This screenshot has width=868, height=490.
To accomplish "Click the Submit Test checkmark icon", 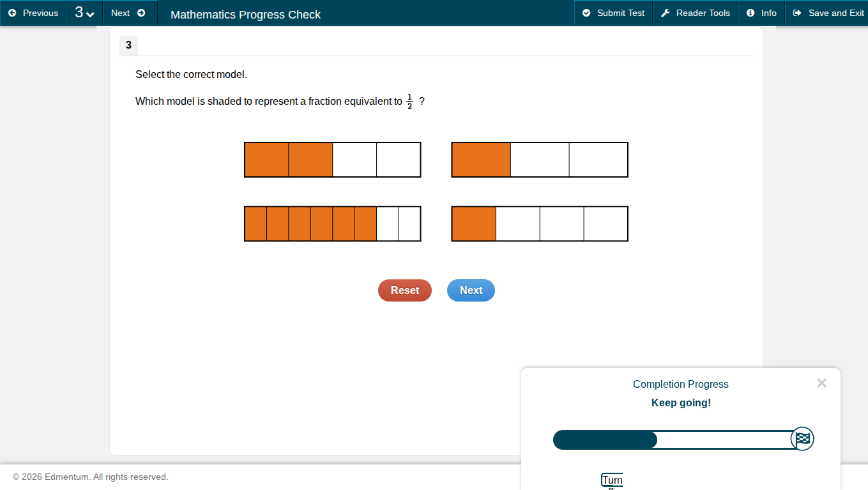I will pos(585,13).
